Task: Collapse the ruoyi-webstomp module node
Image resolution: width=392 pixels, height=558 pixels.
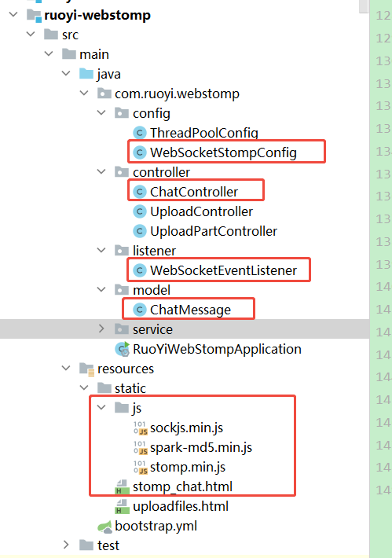Action: click(13, 15)
